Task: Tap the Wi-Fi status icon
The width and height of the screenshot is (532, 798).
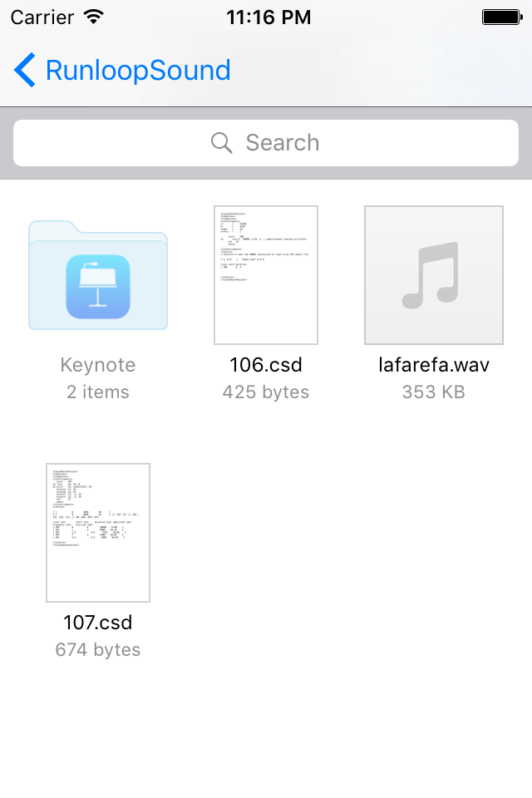Action: [x=94, y=17]
